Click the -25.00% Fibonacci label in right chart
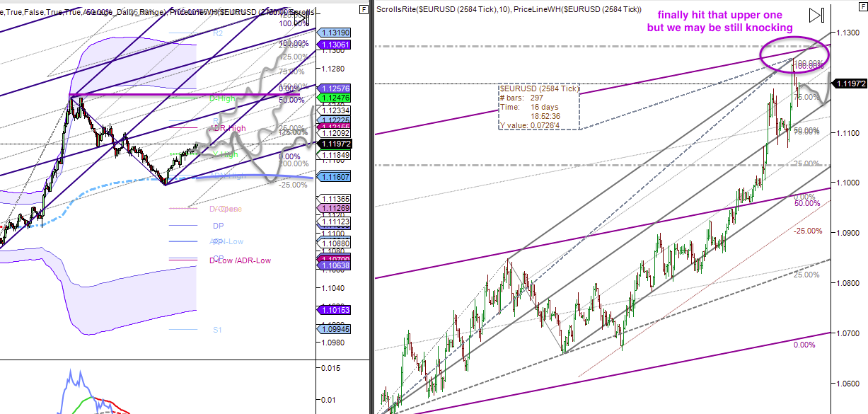Screen dimensions: 868x414 (x=807, y=231)
